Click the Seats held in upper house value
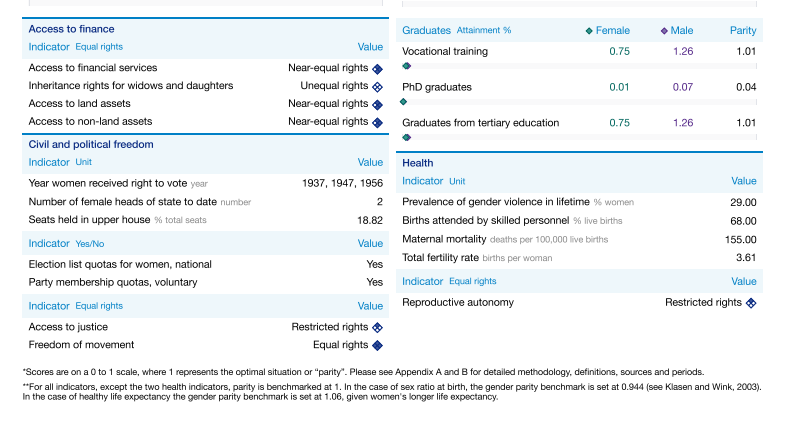 tap(370, 220)
